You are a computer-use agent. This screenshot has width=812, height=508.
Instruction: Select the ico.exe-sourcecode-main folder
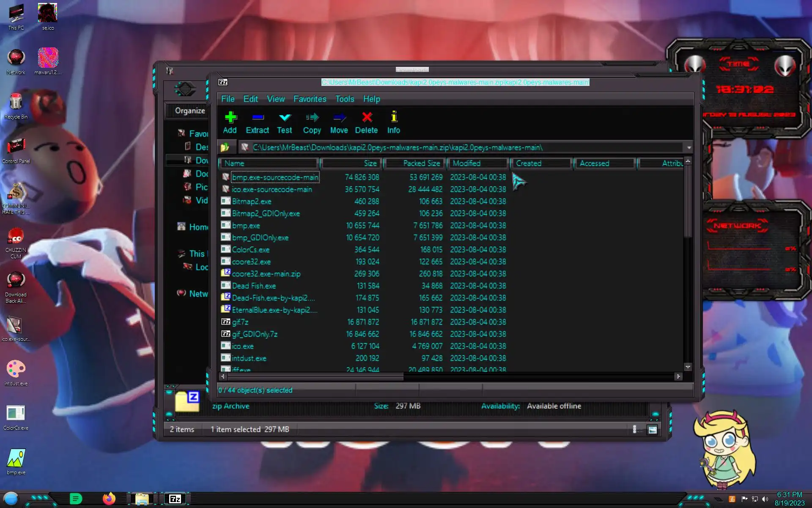point(272,190)
